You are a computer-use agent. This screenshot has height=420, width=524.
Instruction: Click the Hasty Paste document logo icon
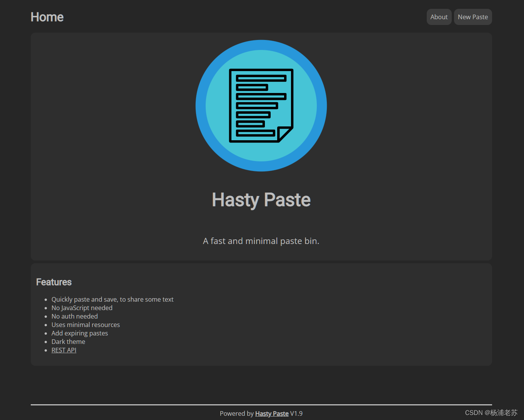pyautogui.click(x=261, y=105)
